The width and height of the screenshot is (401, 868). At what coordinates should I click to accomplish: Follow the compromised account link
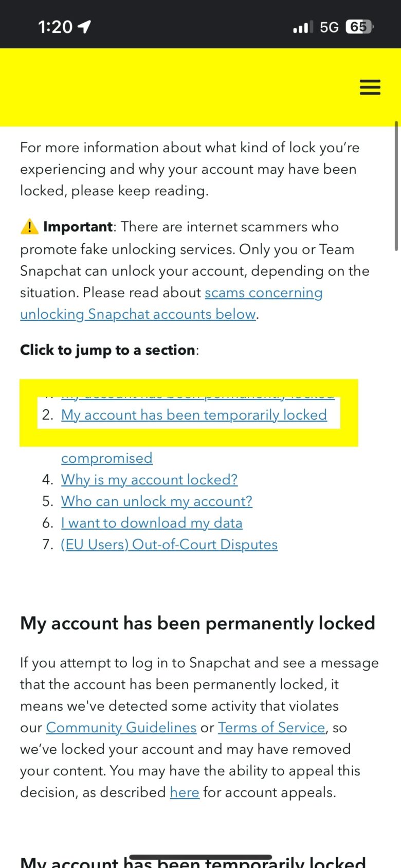coord(106,458)
